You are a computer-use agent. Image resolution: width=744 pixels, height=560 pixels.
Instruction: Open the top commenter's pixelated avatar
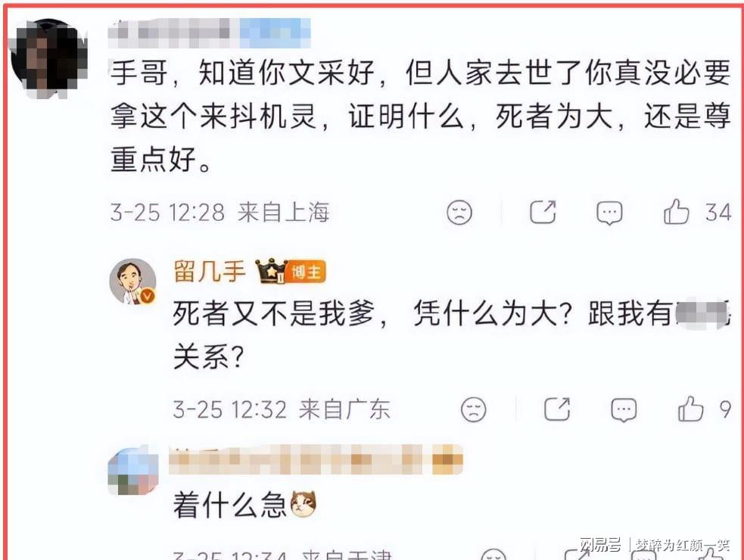click(49, 58)
